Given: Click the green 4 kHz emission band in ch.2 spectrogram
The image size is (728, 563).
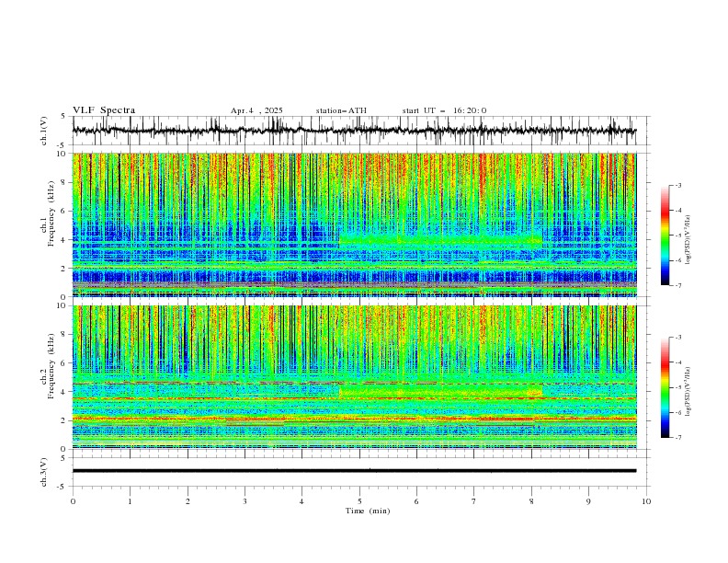Looking at the screenshot, I should coord(441,391).
